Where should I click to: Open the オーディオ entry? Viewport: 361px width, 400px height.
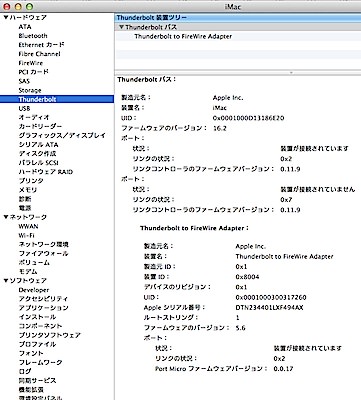tap(34, 117)
